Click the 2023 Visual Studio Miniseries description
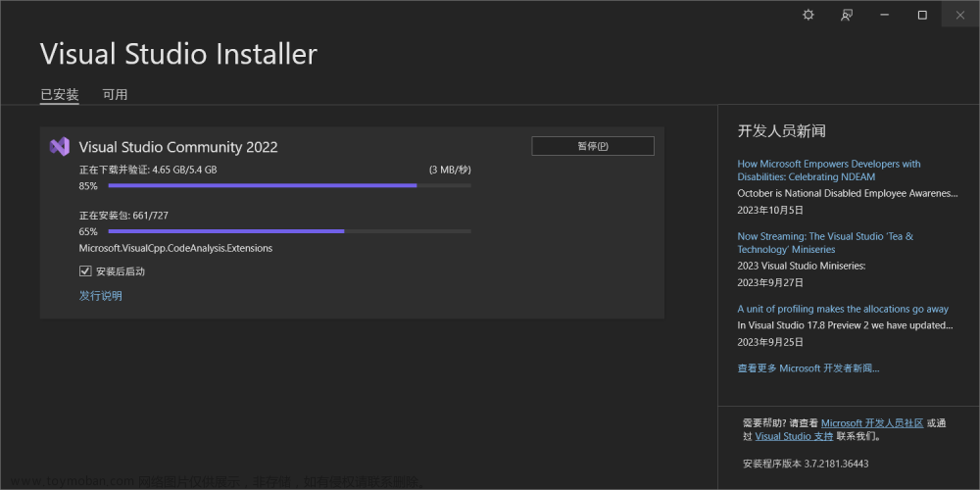Screen dimensions: 980x490 pos(802,266)
